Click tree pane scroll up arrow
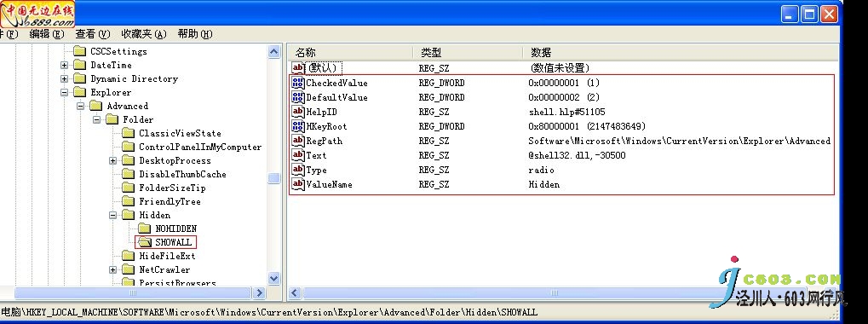The width and height of the screenshot is (868, 324). (274, 52)
